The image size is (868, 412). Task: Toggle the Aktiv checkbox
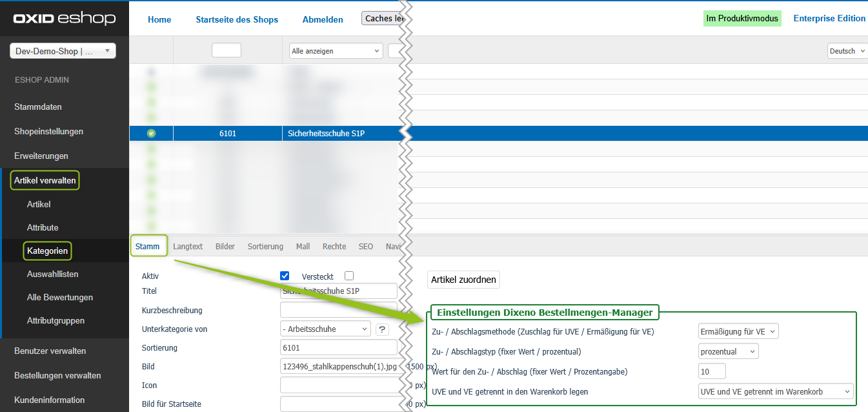click(285, 276)
